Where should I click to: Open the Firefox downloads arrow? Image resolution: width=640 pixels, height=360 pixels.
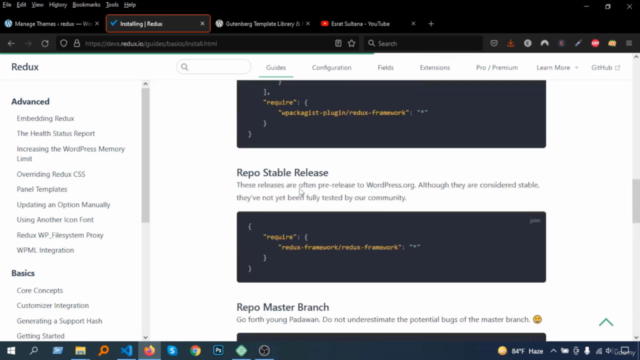(x=511, y=43)
